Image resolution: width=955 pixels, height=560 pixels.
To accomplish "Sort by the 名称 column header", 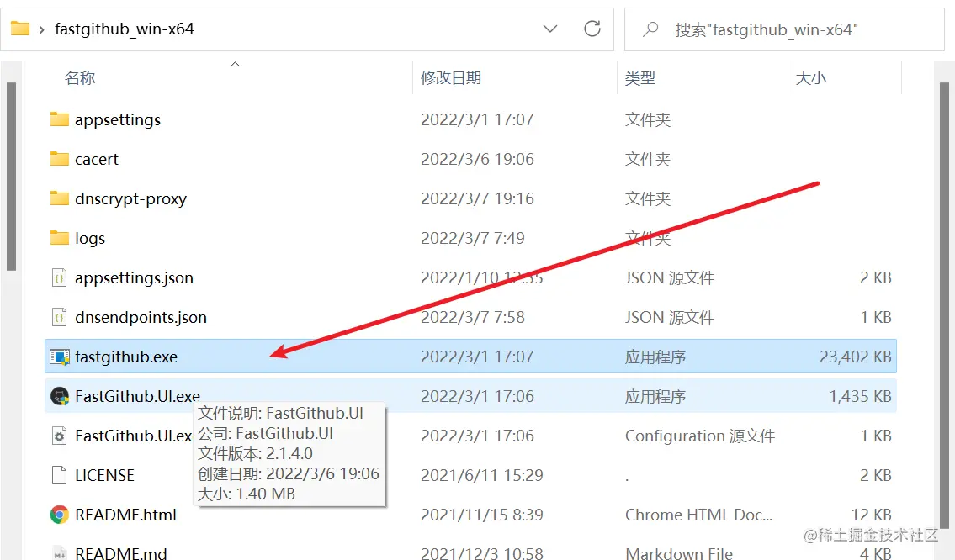I will [80, 78].
